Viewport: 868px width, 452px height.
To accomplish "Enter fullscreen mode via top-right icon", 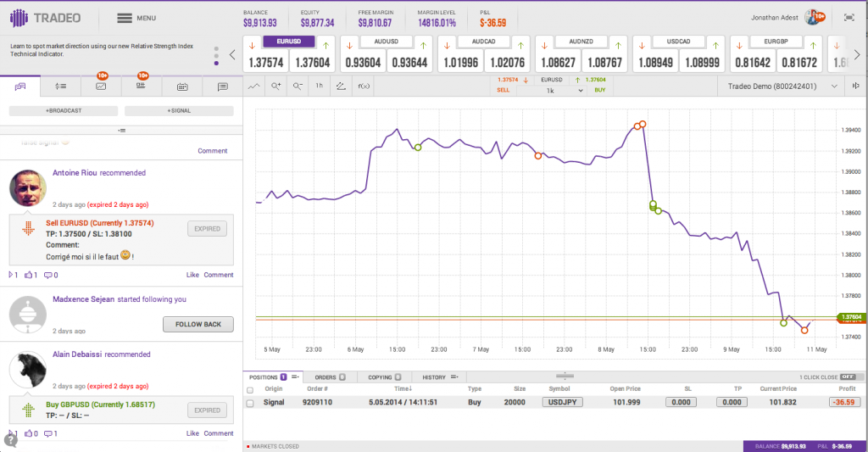I will pos(849,17).
